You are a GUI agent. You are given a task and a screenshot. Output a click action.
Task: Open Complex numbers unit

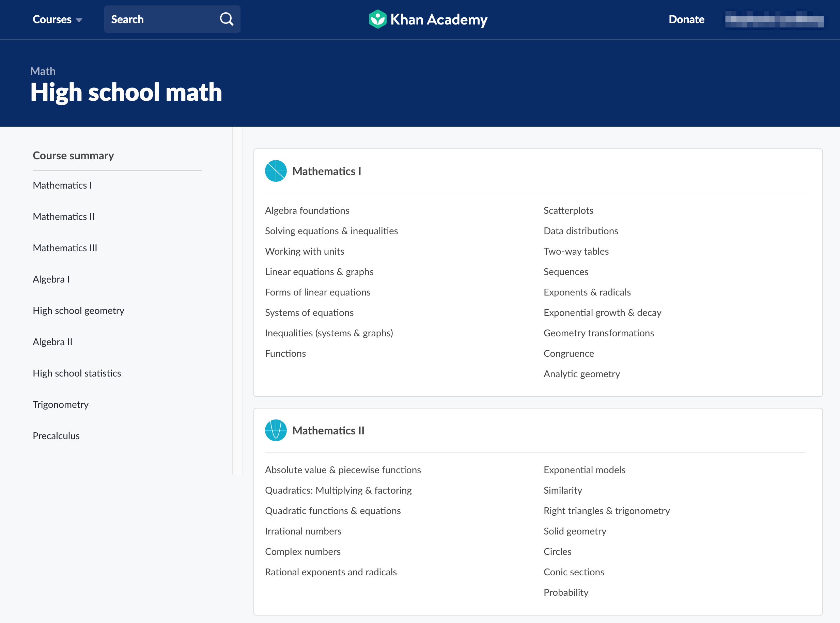coord(302,552)
